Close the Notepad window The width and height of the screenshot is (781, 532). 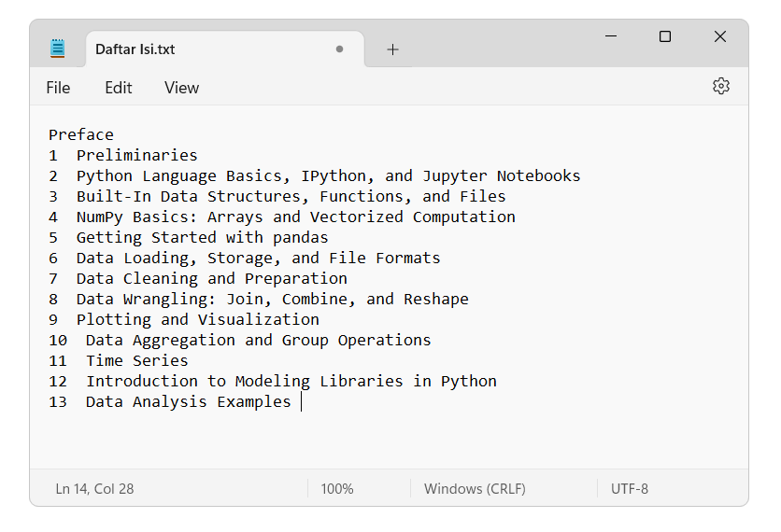pos(719,36)
